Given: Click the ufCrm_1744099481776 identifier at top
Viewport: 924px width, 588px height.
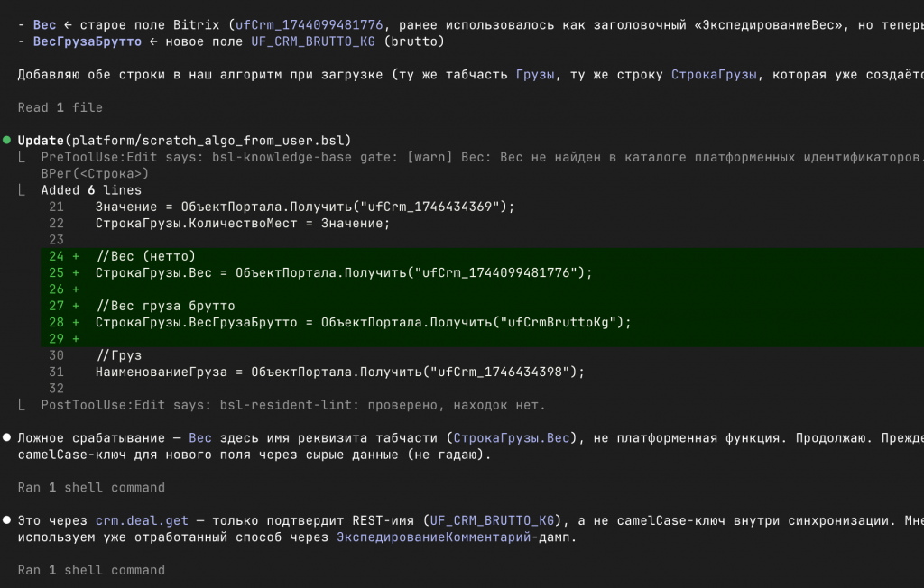Looking at the screenshot, I should tap(309, 24).
